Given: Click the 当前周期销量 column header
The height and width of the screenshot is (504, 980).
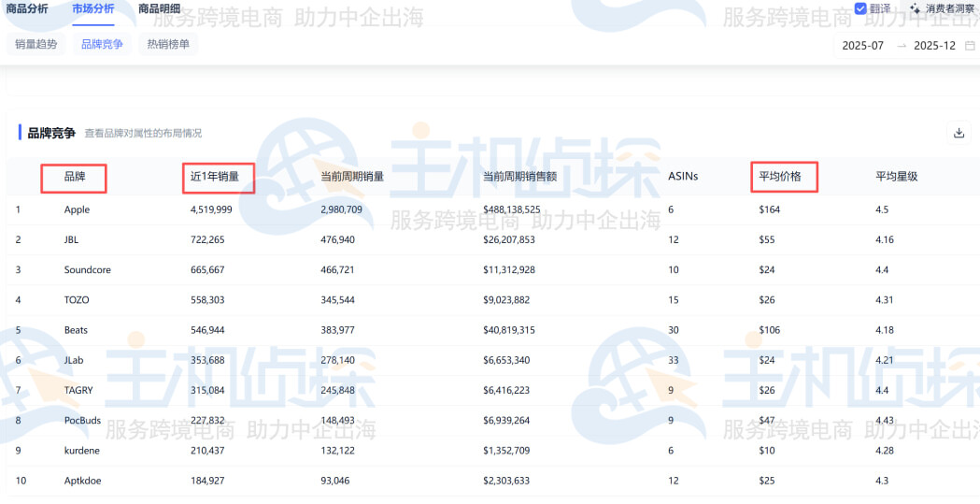Looking at the screenshot, I should (352, 177).
